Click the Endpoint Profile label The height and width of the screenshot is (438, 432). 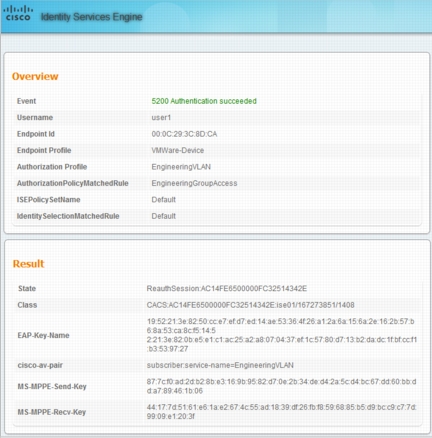click(44, 150)
